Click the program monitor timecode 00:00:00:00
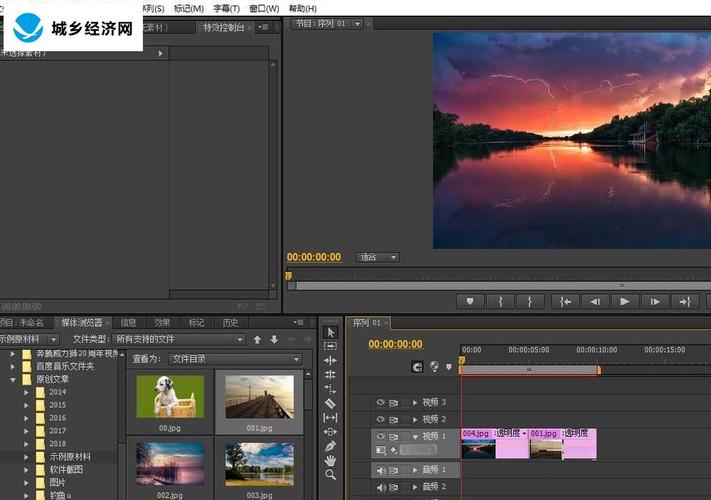 click(x=314, y=257)
